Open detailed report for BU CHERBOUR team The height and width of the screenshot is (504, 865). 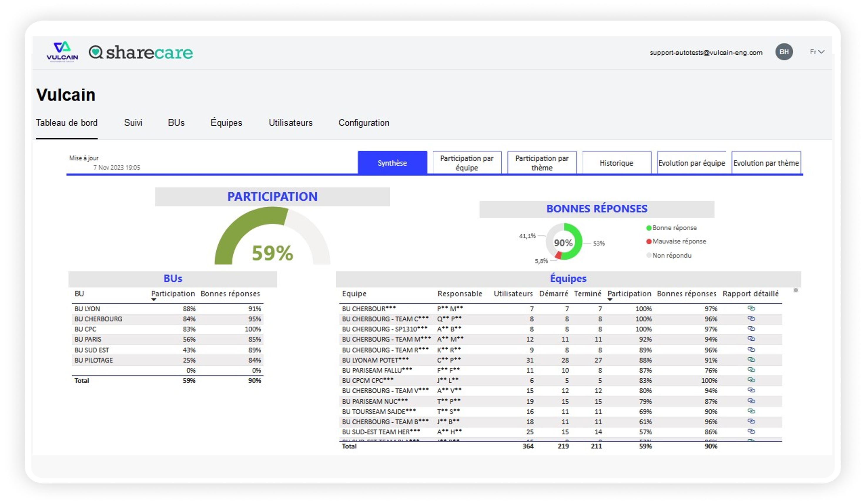point(751,308)
